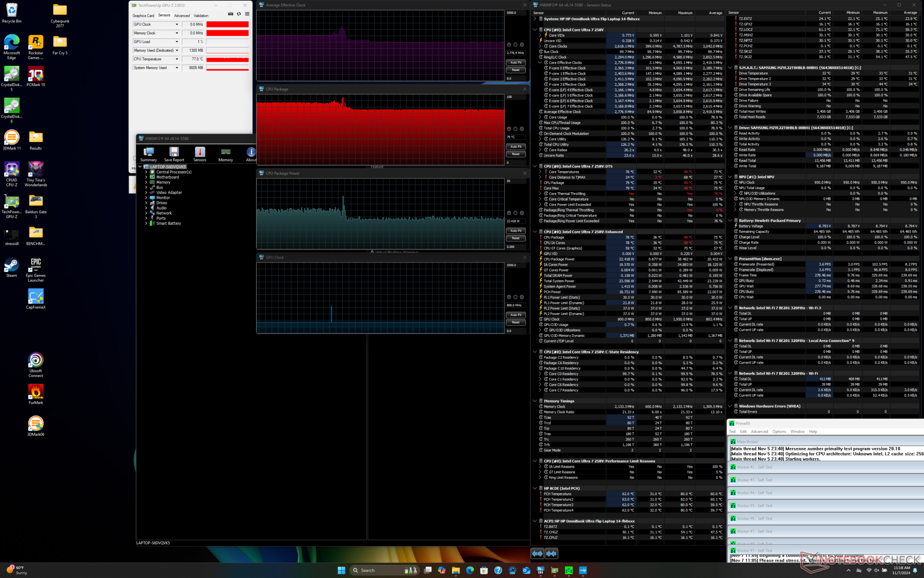Open the GPU-Z hamburger menu icon
The image size is (924, 578).
tap(247, 14)
